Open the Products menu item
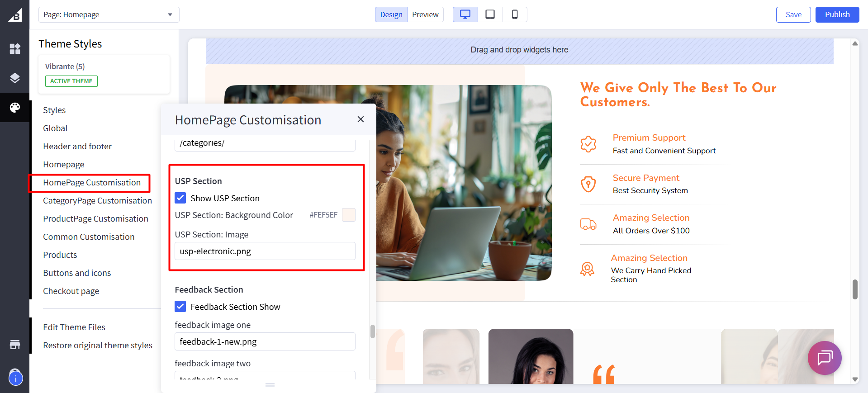 pyautogui.click(x=60, y=255)
